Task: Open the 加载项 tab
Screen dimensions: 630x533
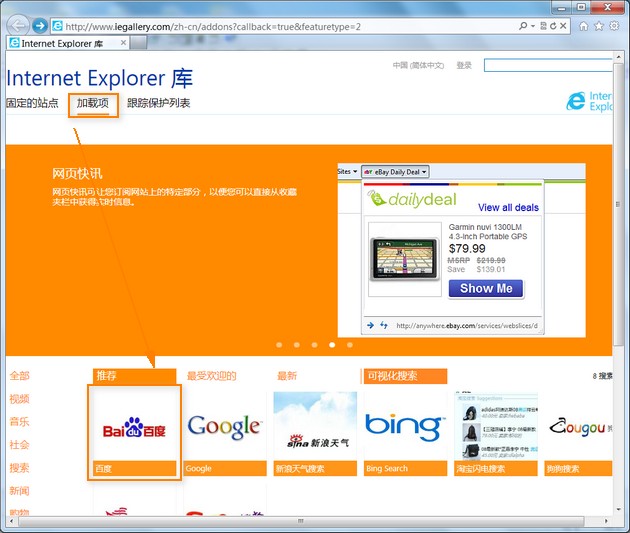Action: [93, 104]
